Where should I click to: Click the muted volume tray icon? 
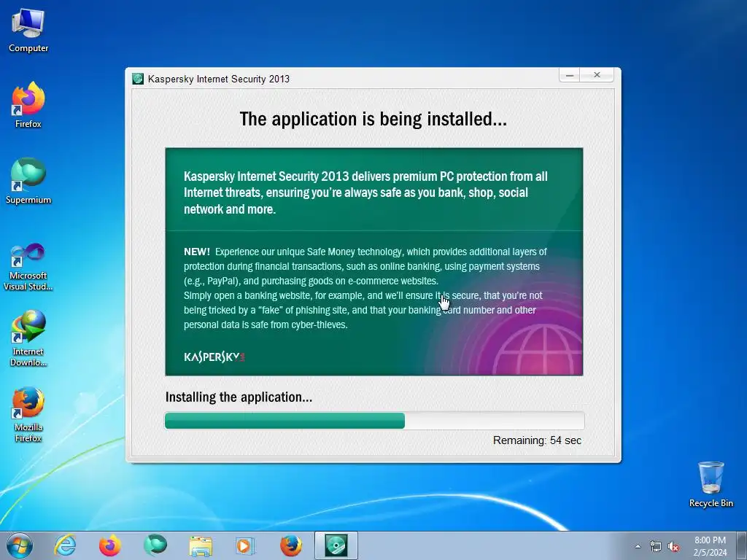tap(673, 547)
